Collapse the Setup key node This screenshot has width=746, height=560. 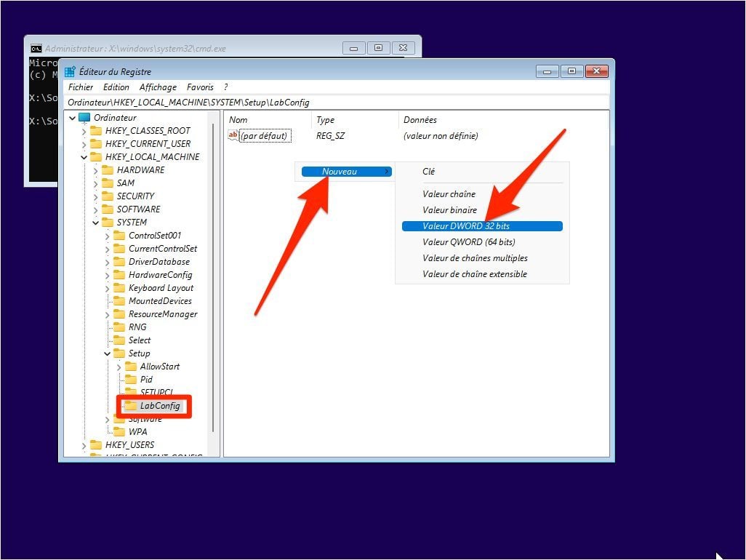(x=107, y=353)
